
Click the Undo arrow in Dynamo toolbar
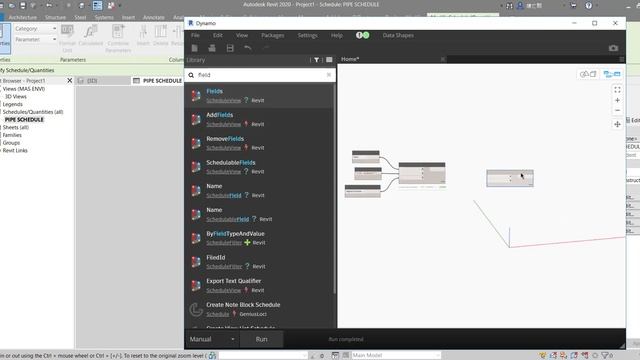coord(248,48)
